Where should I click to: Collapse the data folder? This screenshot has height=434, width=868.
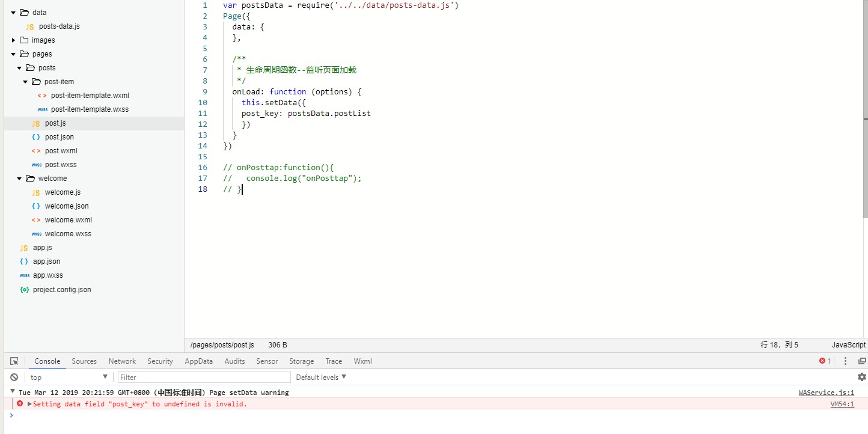pos(13,13)
